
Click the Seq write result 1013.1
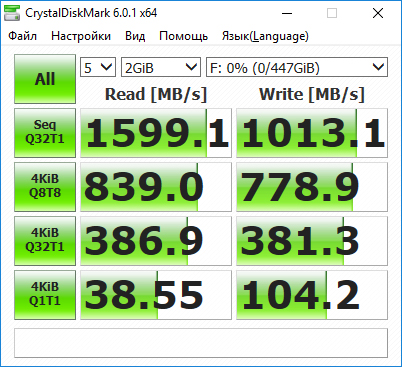click(x=312, y=133)
